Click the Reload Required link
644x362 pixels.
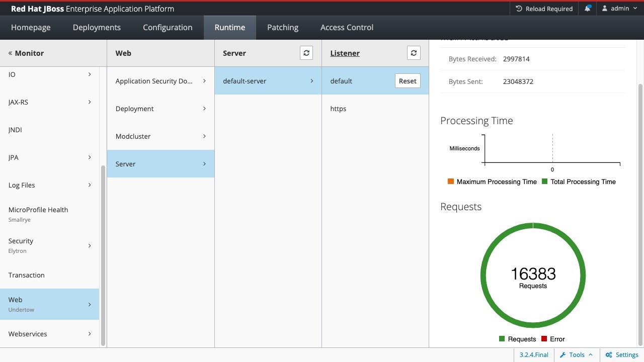(x=544, y=9)
